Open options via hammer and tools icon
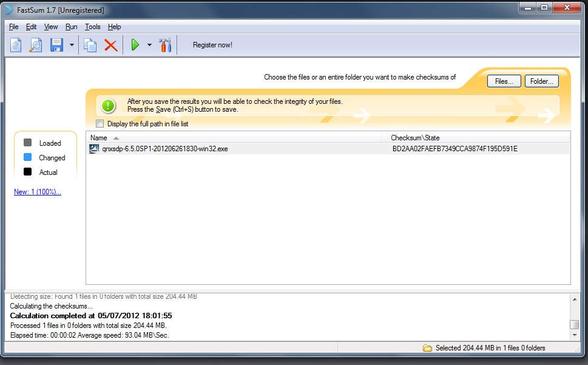Image resolution: width=588 pixels, height=365 pixels. click(x=164, y=45)
